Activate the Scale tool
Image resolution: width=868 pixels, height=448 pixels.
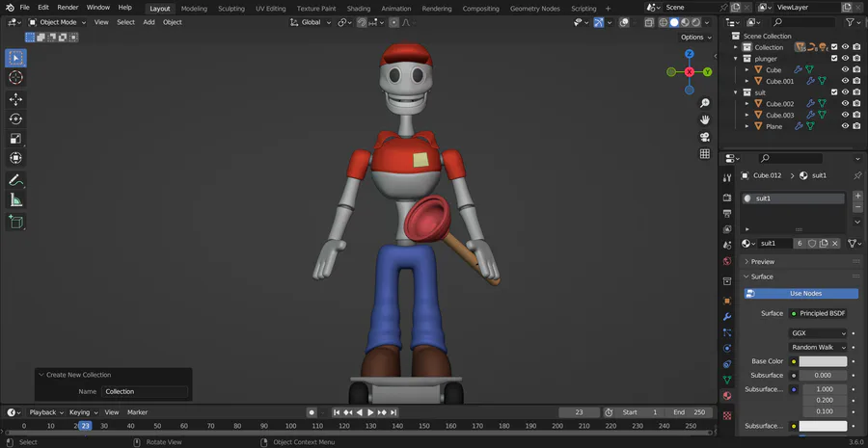coord(16,139)
